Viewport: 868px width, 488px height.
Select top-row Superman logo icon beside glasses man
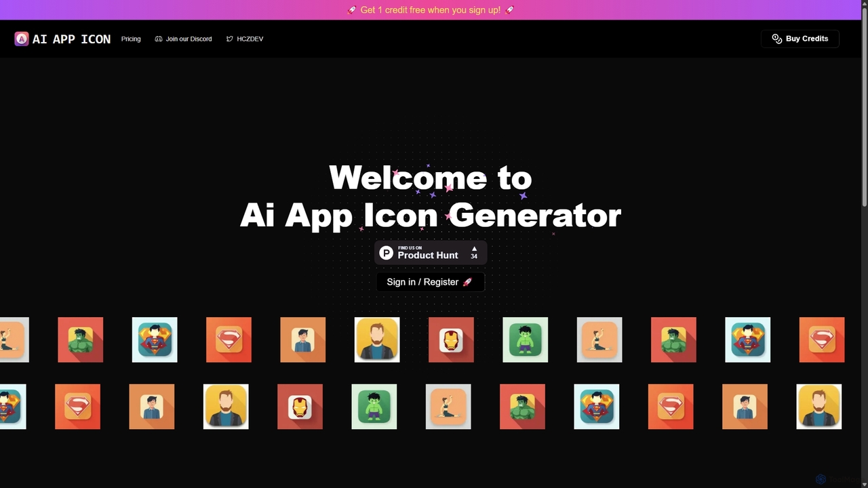(229, 340)
